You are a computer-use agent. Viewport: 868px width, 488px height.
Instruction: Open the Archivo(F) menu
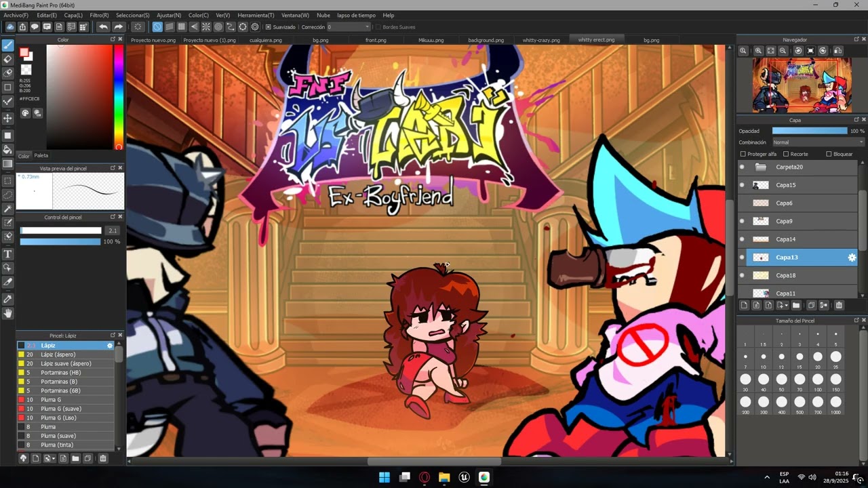click(16, 15)
